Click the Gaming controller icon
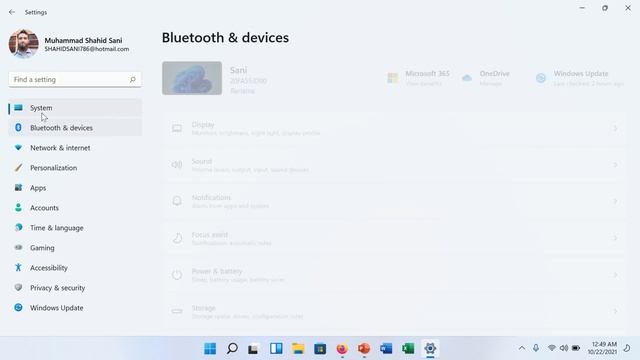Viewport: 640px width, 360px height. pos(18,248)
